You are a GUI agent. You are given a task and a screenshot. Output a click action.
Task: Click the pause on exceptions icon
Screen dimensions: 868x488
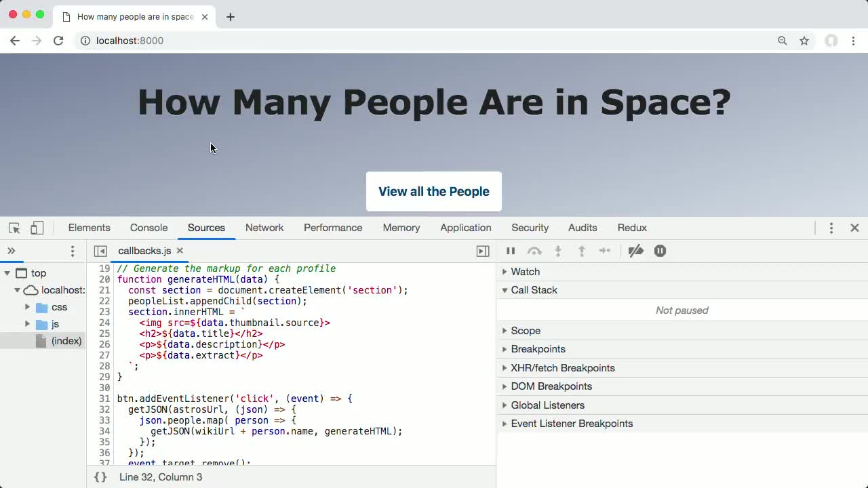point(660,251)
